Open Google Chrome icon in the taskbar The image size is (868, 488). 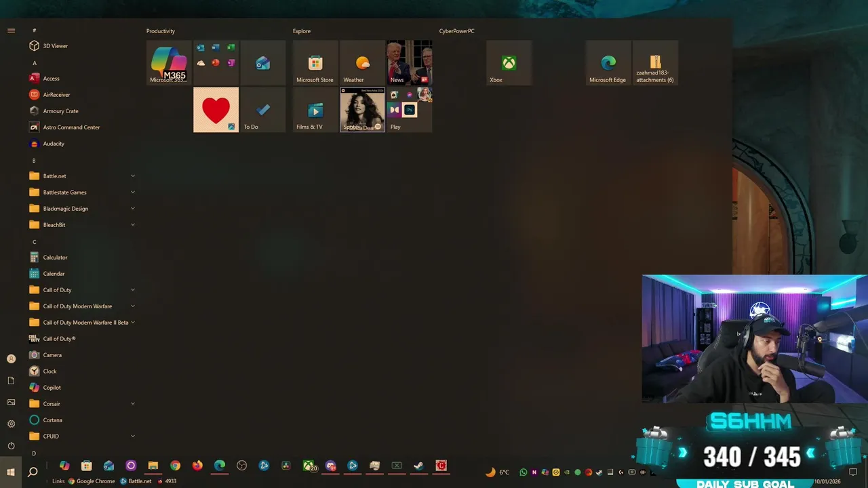point(176,466)
